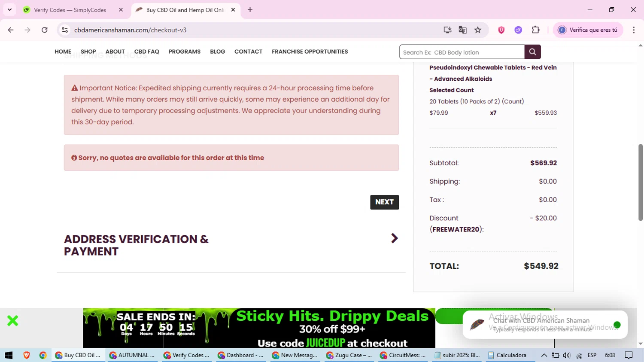Open the CBD FAQ menu item
Image resolution: width=644 pixels, height=362 pixels.
147,52
